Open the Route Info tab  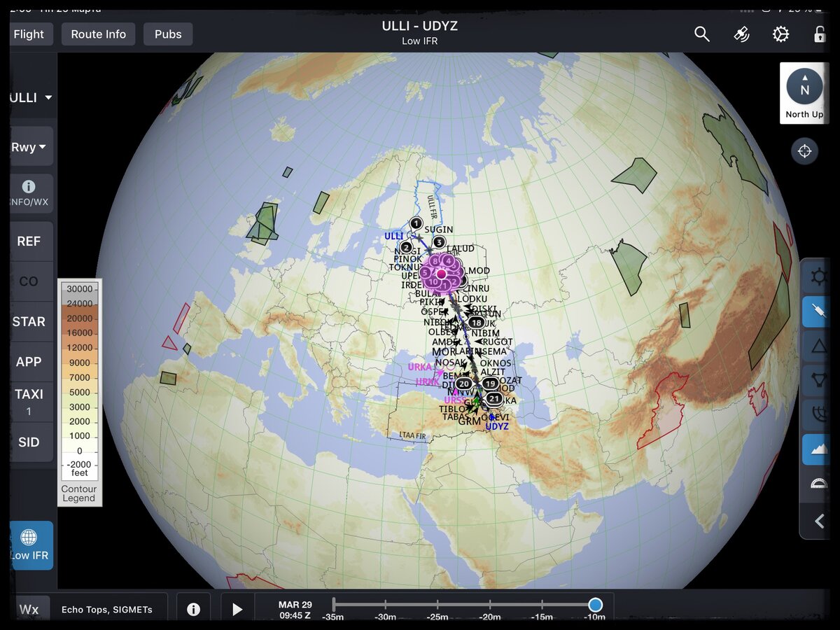pos(99,34)
